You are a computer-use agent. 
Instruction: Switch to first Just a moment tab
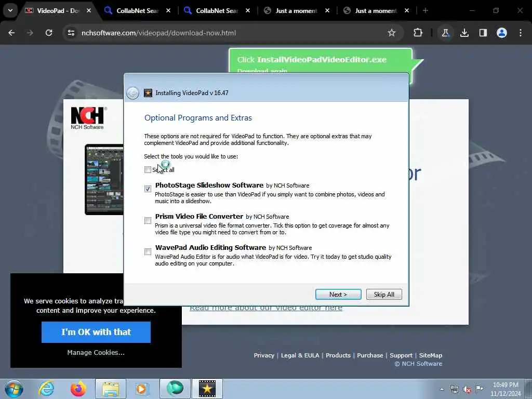(x=296, y=10)
